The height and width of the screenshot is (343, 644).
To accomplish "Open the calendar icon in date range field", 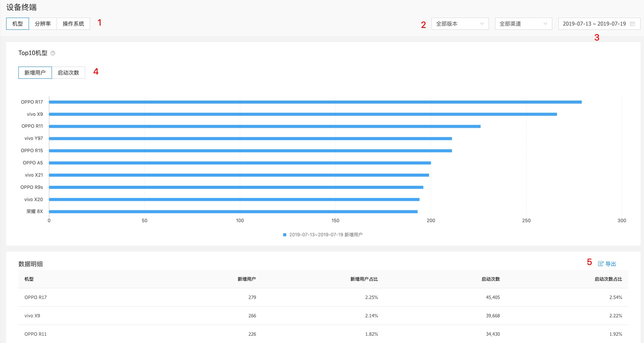I will tap(632, 24).
